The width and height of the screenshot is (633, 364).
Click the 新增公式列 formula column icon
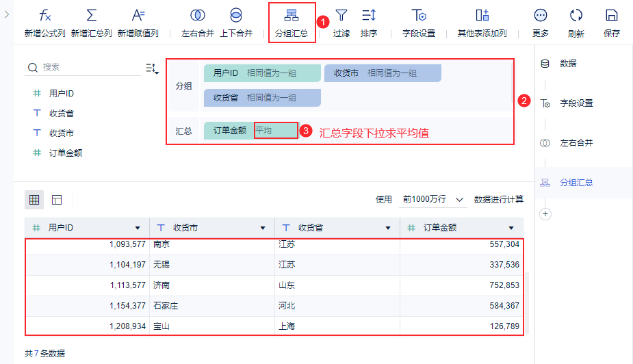(44, 16)
